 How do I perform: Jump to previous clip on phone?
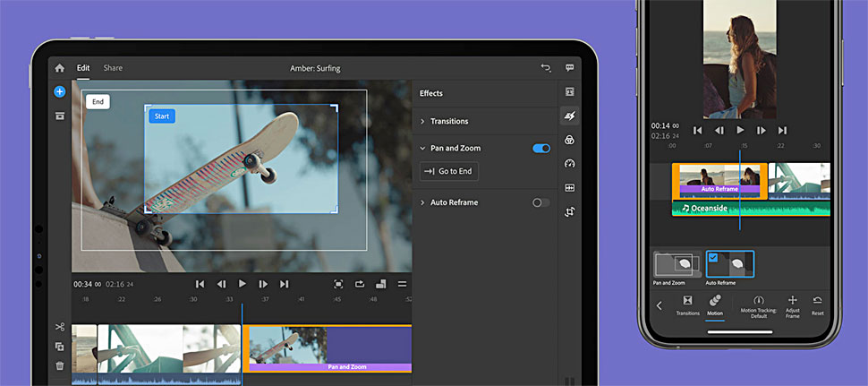click(697, 130)
